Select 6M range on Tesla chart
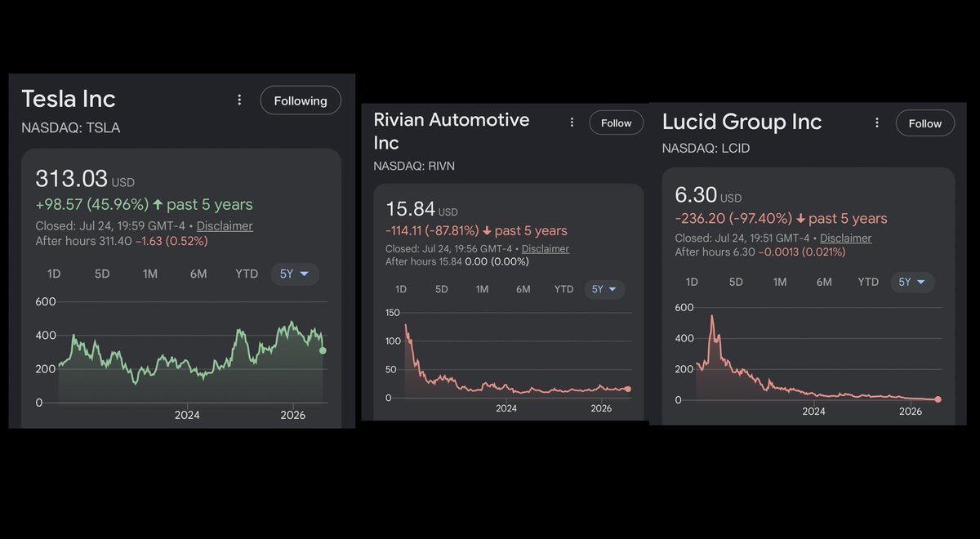Image resolution: width=980 pixels, height=539 pixels. pyautogui.click(x=198, y=274)
